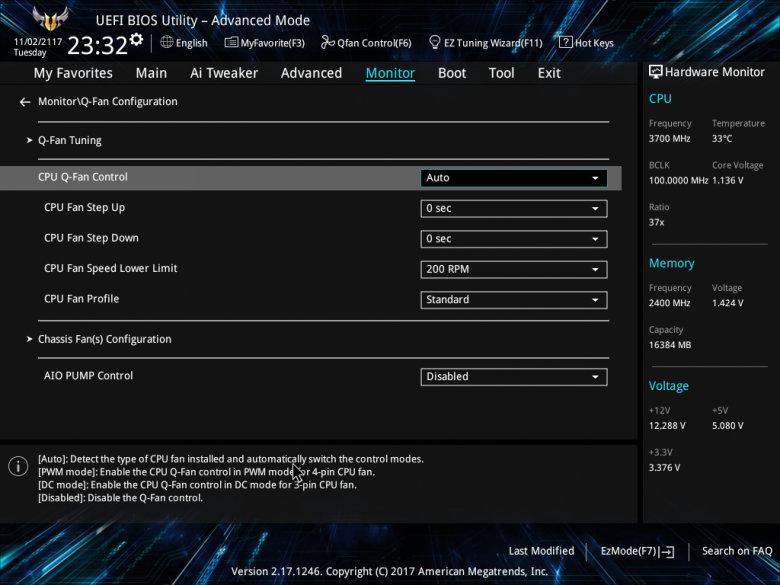This screenshot has width=780, height=585.
Task: Click the back arrow beside Monitor\Q-Fan Configuration
Action: [x=25, y=102]
